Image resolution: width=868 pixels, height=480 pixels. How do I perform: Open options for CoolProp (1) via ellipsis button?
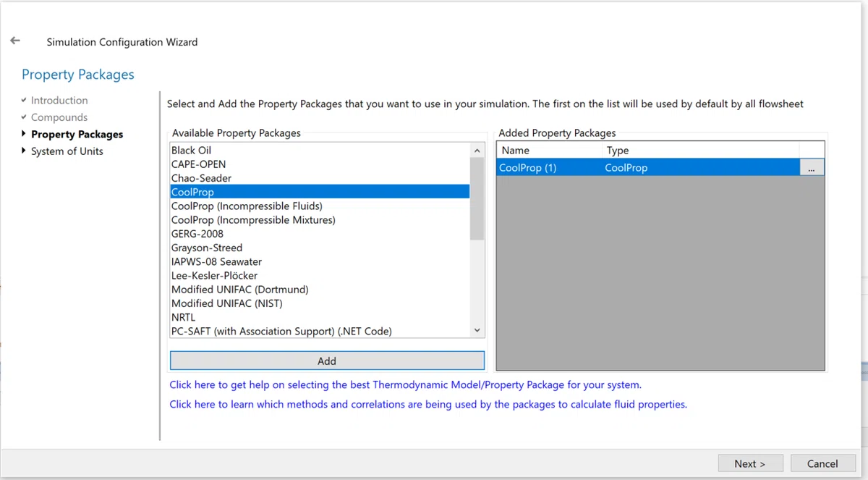[x=812, y=168]
